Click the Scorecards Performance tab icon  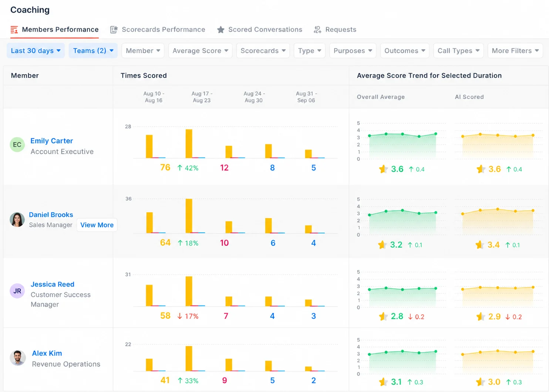tap(114, 30)
